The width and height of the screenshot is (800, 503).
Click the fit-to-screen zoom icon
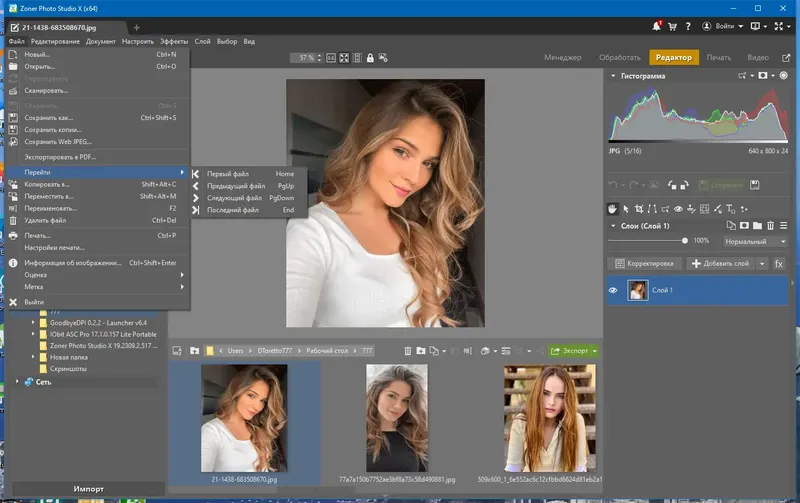343,58
